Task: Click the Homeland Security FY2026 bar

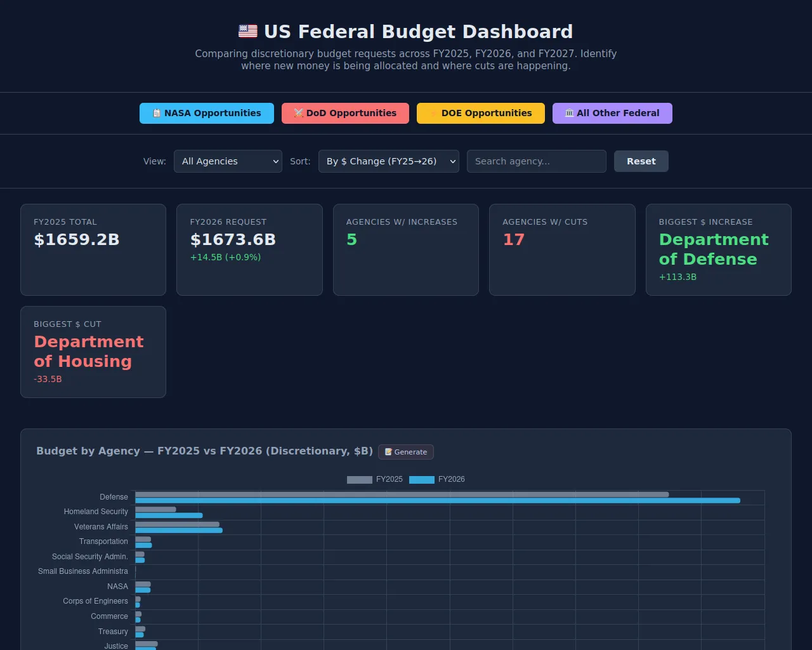Action: coord(169,515)
